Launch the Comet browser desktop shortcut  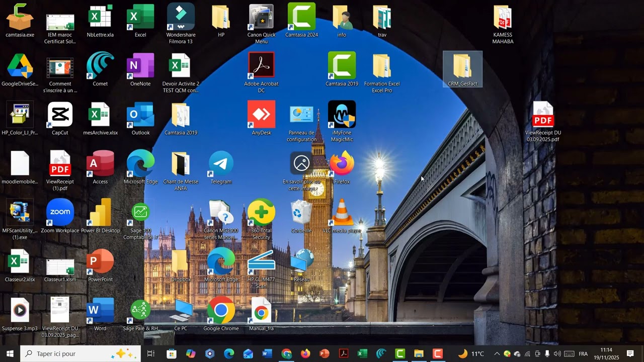(x=100, y=70)
